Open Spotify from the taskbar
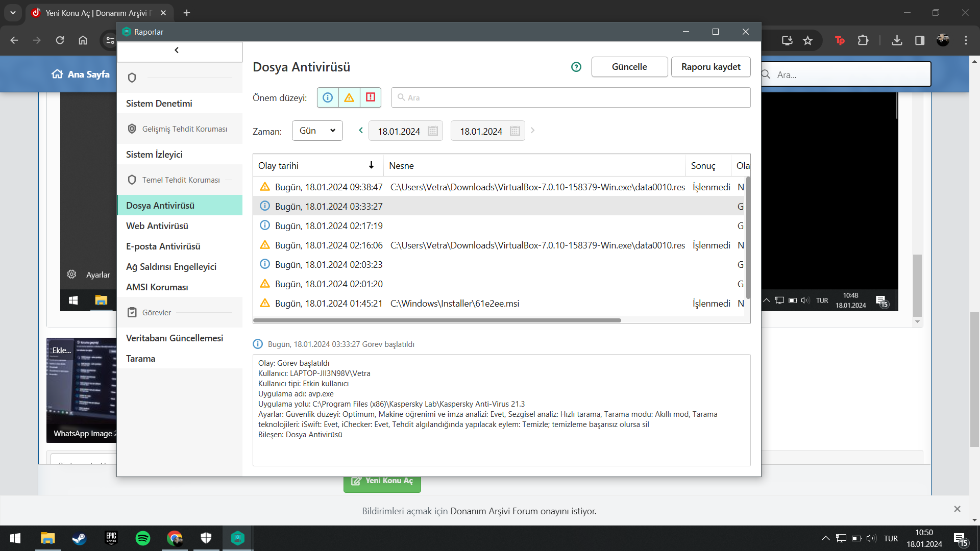Image resolution: width=980 pixels, height=551 pixels. (143, 538)
